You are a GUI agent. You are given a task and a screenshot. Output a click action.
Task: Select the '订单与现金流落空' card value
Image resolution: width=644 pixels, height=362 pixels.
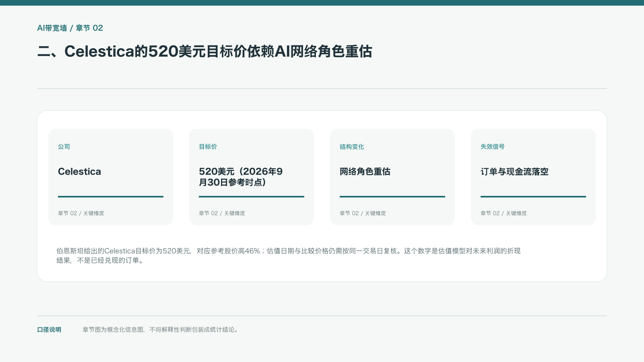[514, 172]
